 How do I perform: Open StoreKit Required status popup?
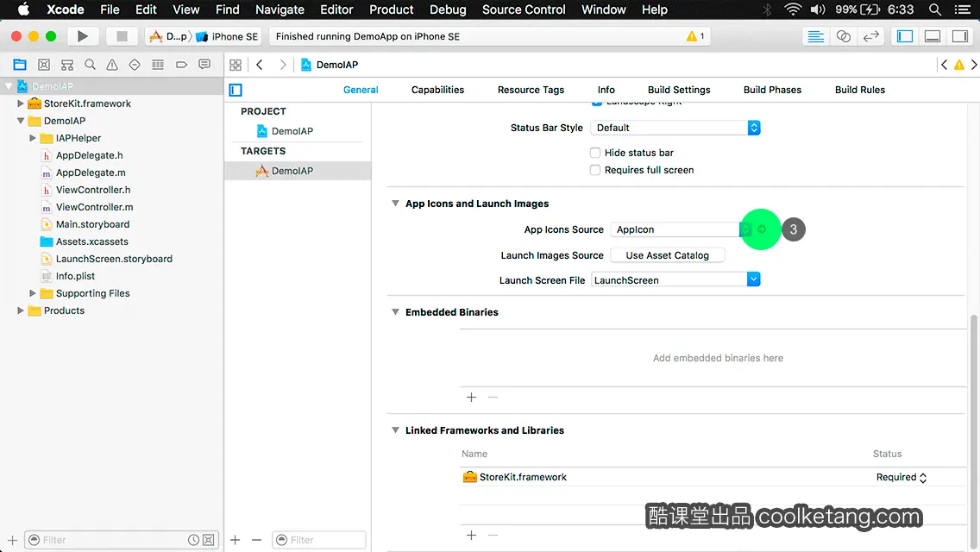[901, 477]
